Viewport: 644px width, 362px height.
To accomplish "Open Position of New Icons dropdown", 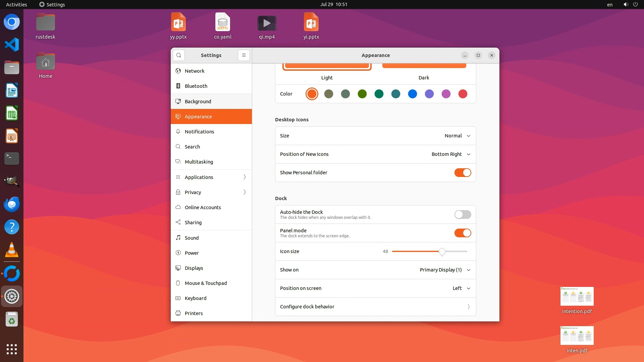I will pyautogui.click(x=451, y=154).
